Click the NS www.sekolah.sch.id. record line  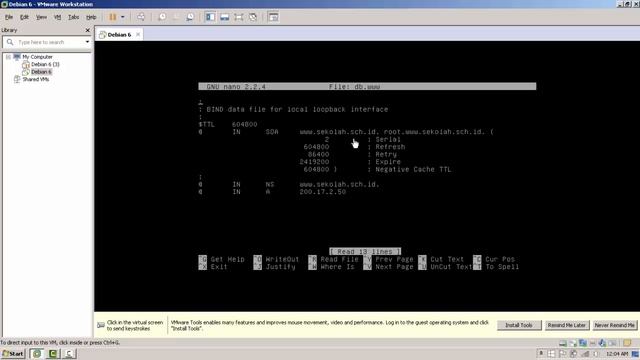[x=289, y=184]
